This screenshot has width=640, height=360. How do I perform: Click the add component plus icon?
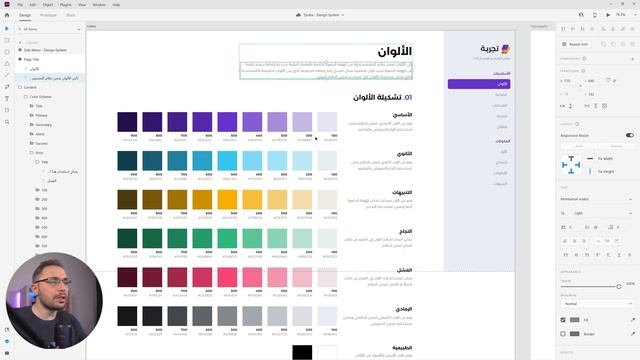pos(633,59)
